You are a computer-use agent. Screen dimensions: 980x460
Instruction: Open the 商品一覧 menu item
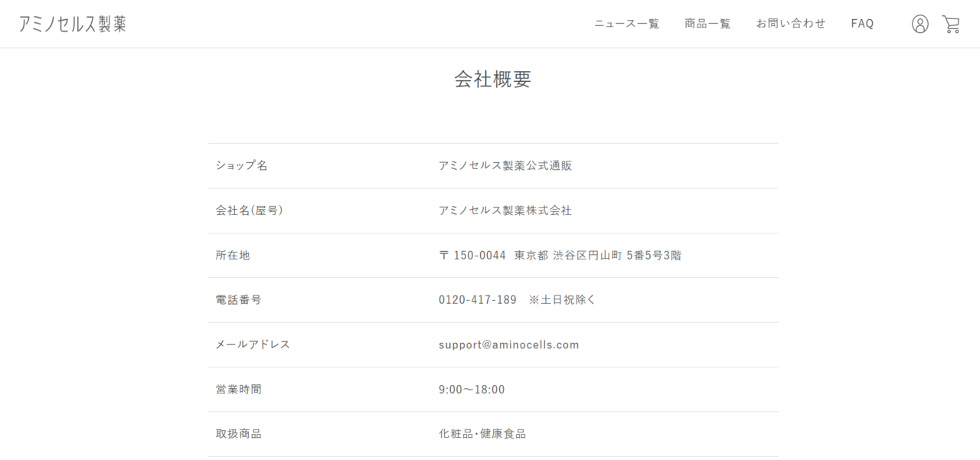[x=707, y=24]
